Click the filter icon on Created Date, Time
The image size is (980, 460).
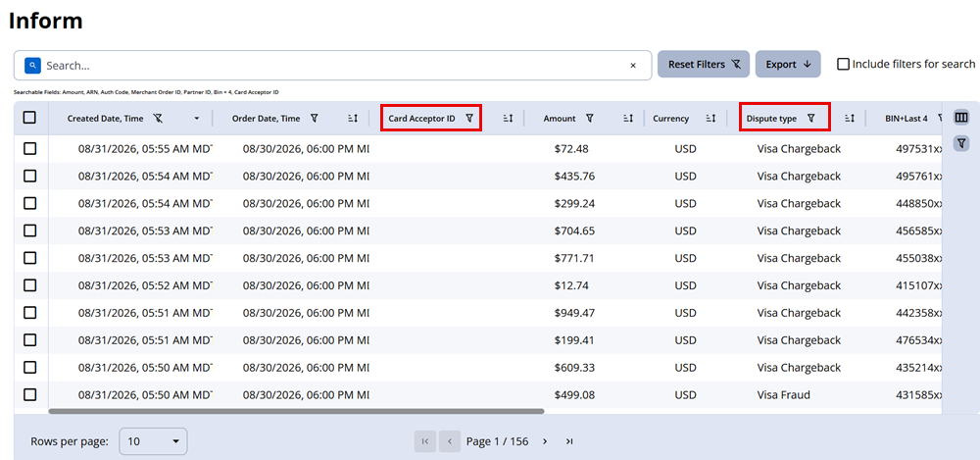click(x=158, y=119)
